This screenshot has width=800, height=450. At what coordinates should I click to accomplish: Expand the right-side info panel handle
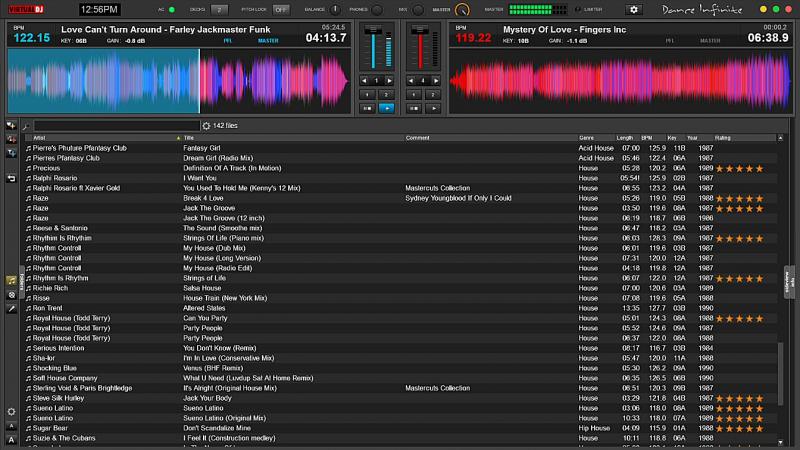tap(789, 282)
